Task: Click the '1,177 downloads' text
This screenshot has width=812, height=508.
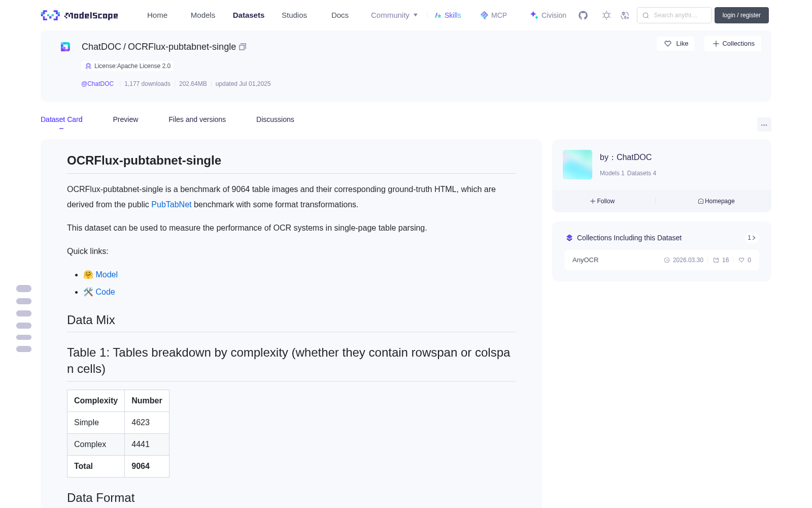Action: (147, 84)
